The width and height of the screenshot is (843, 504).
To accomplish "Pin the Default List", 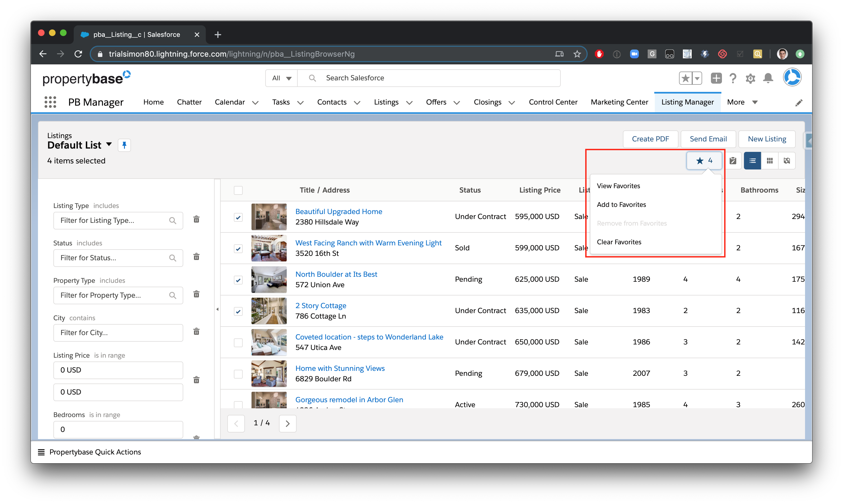I will [124, 145].
